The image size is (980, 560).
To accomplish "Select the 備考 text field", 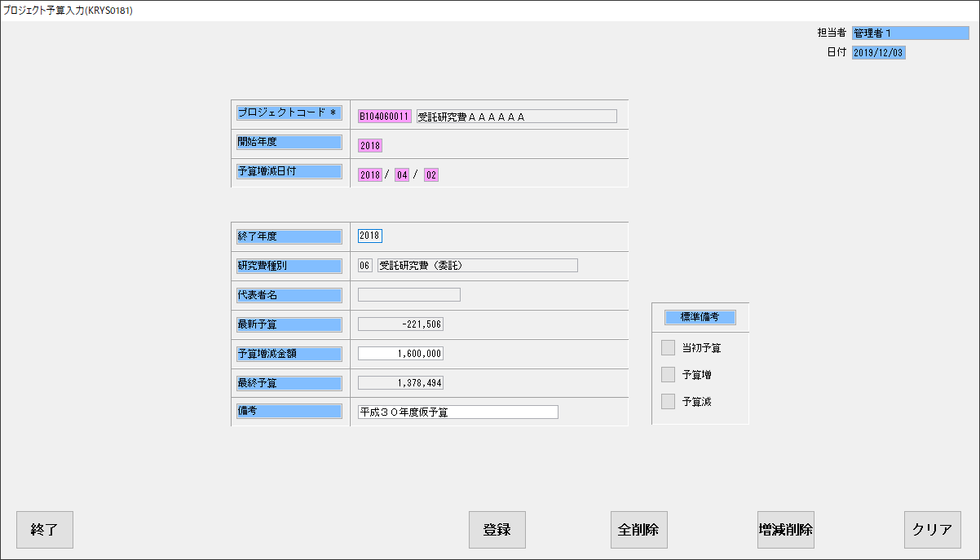I will coord(457,412).
